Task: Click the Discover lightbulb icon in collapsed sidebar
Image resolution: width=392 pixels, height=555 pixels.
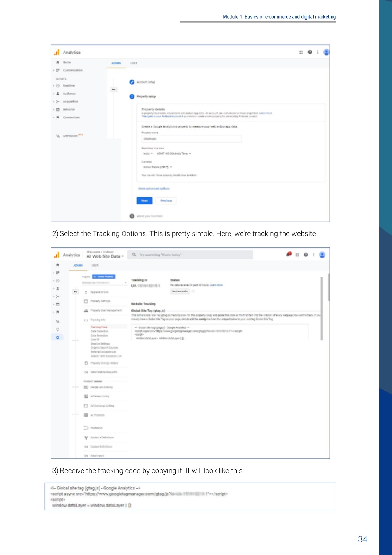Action: pos(58,330)
